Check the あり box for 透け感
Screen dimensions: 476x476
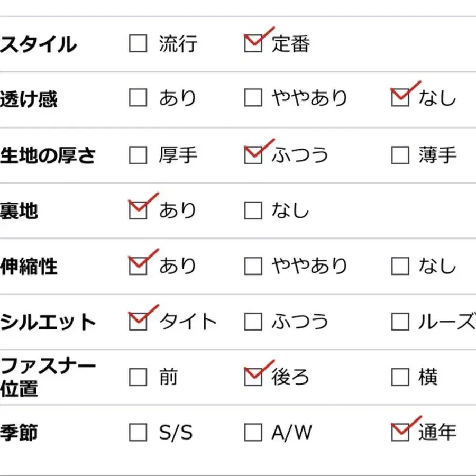point(138,97)
